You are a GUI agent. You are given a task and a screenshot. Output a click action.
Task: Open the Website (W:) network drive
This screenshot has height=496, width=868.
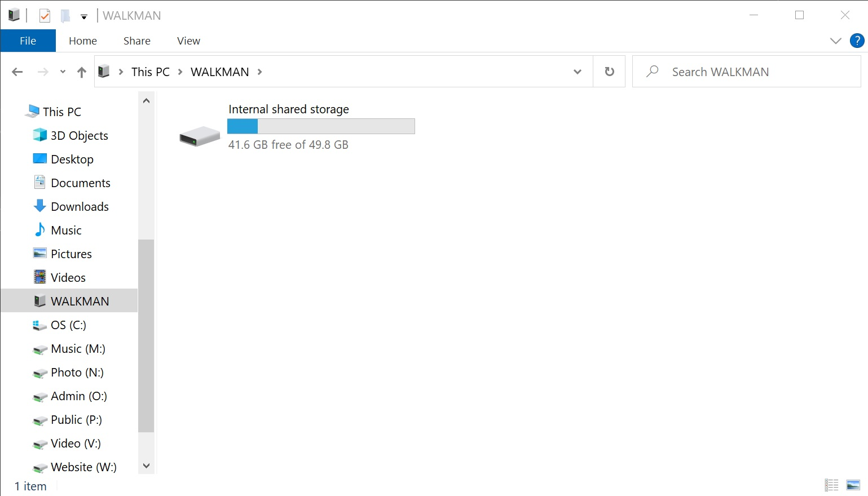click(83, 467)
